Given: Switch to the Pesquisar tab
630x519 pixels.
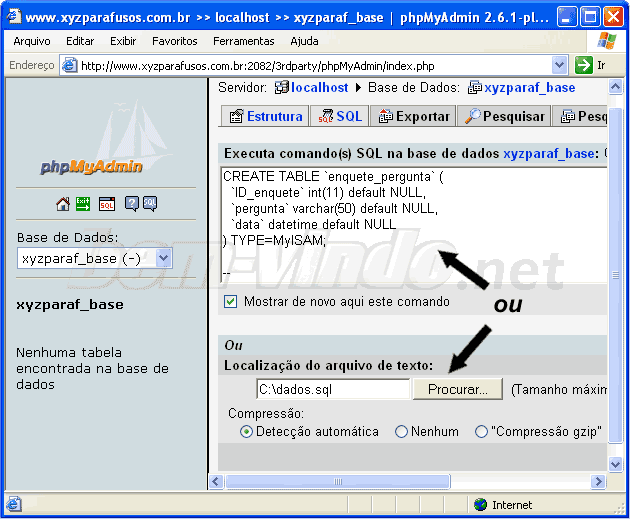Looking at the screenshot, I should (504, 116).
